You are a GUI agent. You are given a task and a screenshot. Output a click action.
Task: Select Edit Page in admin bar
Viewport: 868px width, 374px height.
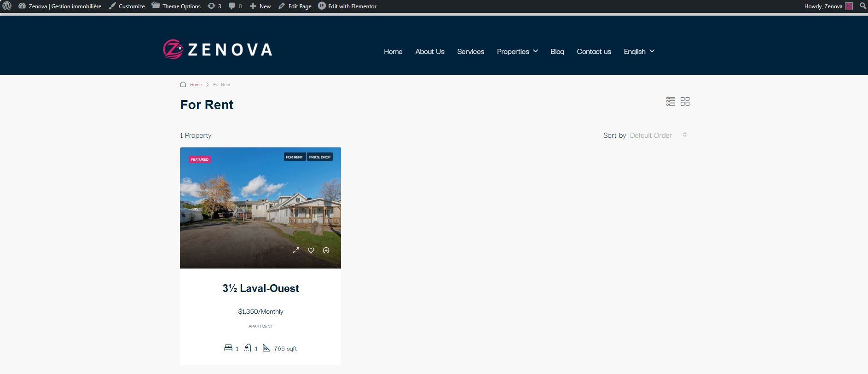pos(295,6)
